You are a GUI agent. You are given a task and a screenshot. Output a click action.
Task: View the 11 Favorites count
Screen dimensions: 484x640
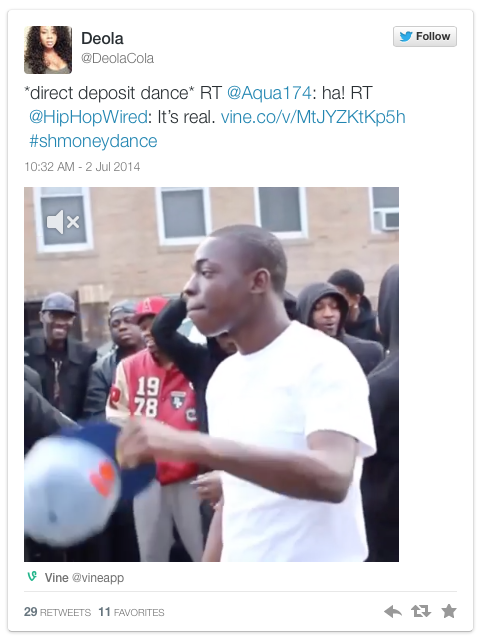click(x=131, y=612)
